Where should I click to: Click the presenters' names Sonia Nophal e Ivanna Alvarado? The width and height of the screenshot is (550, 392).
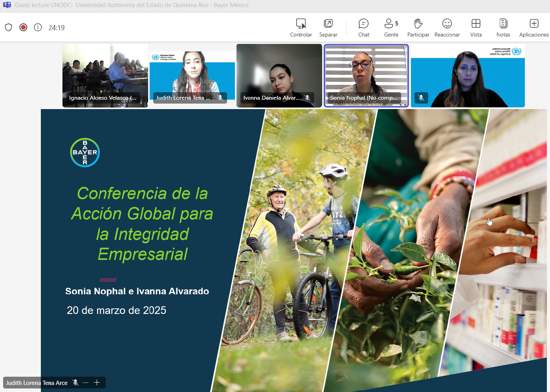pyautogui.click(x=137, y=291)
